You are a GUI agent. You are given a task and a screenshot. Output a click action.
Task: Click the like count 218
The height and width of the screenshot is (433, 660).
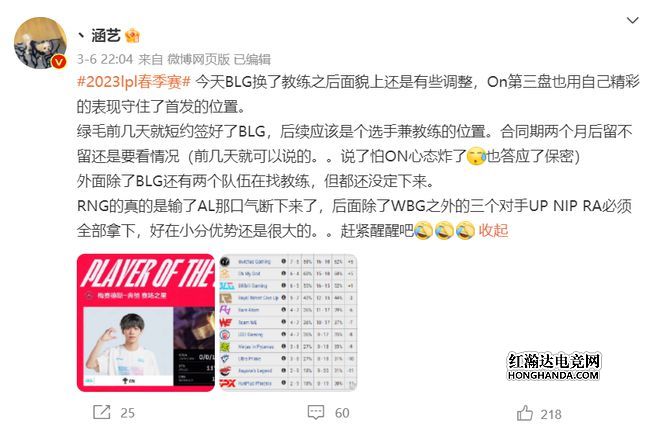551,414
